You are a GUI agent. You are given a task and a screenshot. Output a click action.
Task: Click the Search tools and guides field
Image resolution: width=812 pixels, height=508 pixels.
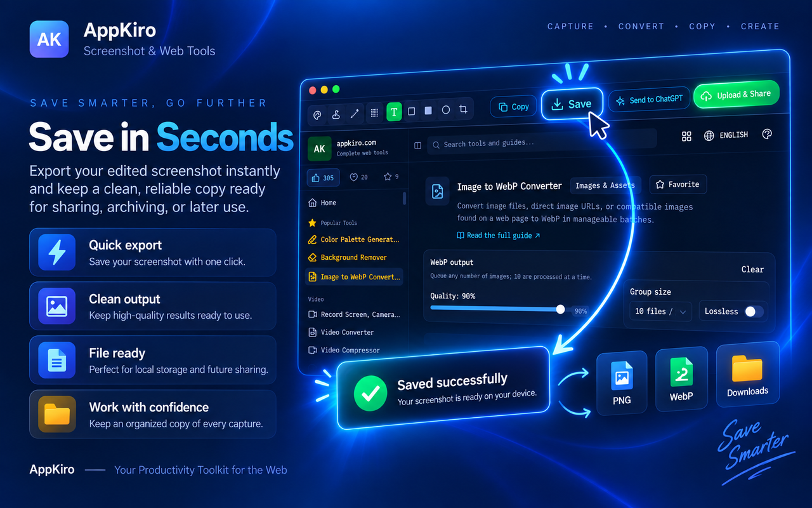coord(542,143)
